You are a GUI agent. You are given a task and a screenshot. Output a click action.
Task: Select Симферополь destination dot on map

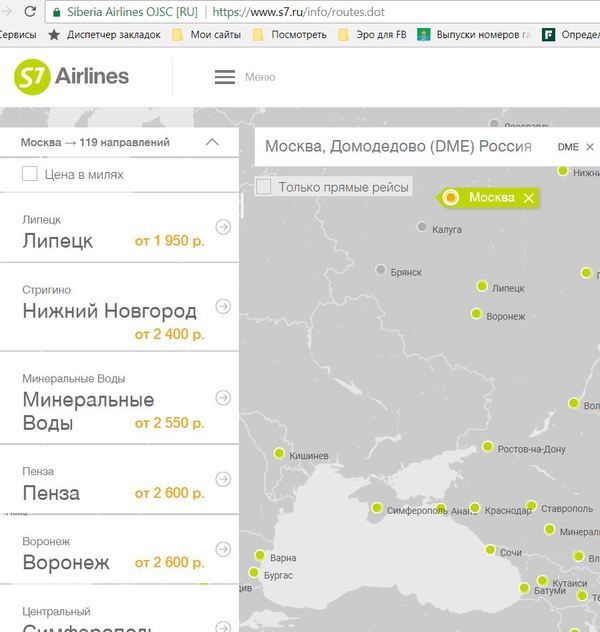coord(376,509)
